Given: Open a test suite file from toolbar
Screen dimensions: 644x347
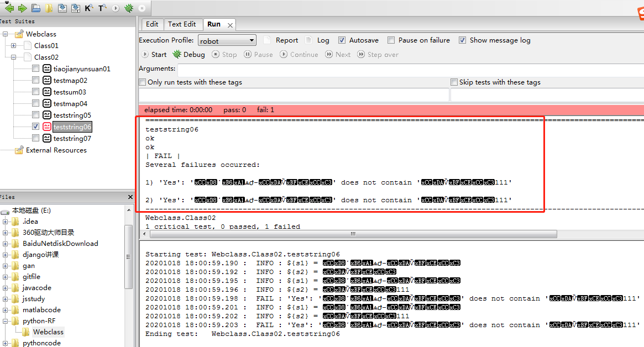Looking at the screenshot, I should pyautogui.click(x=36, y=8).
